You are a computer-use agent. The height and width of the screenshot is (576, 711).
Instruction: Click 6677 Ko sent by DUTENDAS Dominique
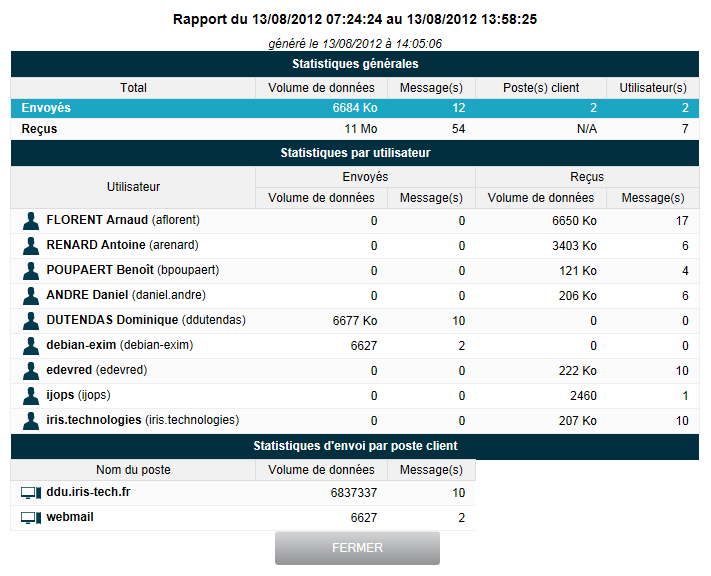coord(355,321)
